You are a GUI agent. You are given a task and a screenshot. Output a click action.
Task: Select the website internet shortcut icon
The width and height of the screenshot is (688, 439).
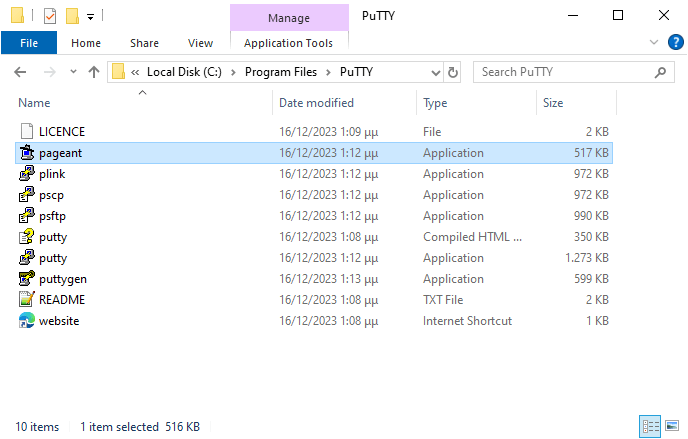click(x=26, y=321)
